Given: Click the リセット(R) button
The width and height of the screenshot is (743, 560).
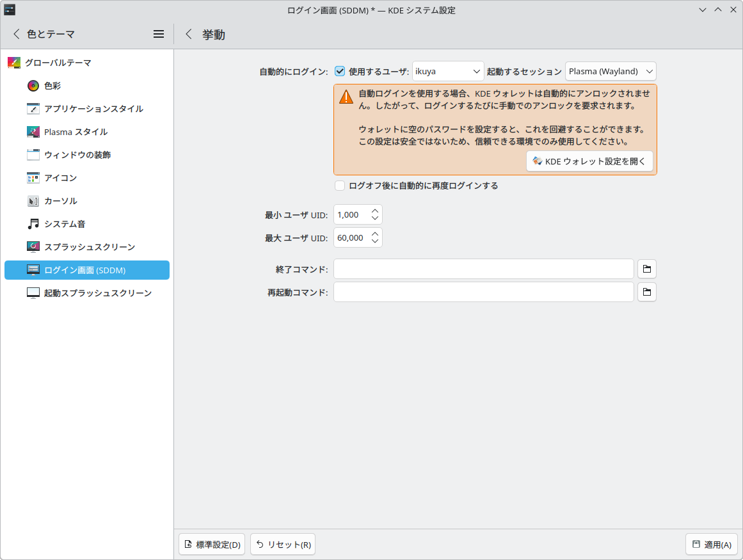Looking at the screenshot, I should click(283, 545).
